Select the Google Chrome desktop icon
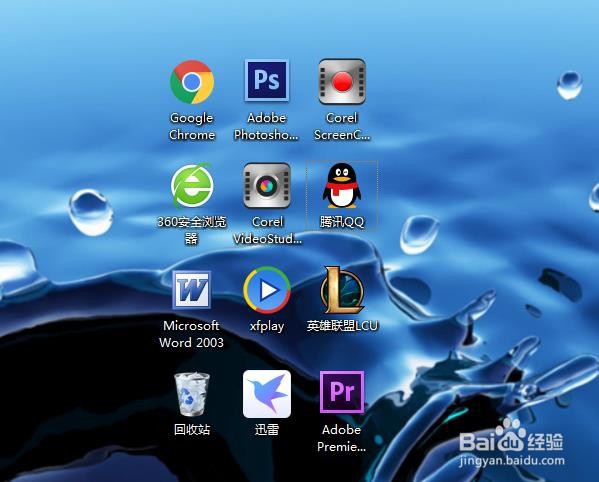 (x=192, y=82)
